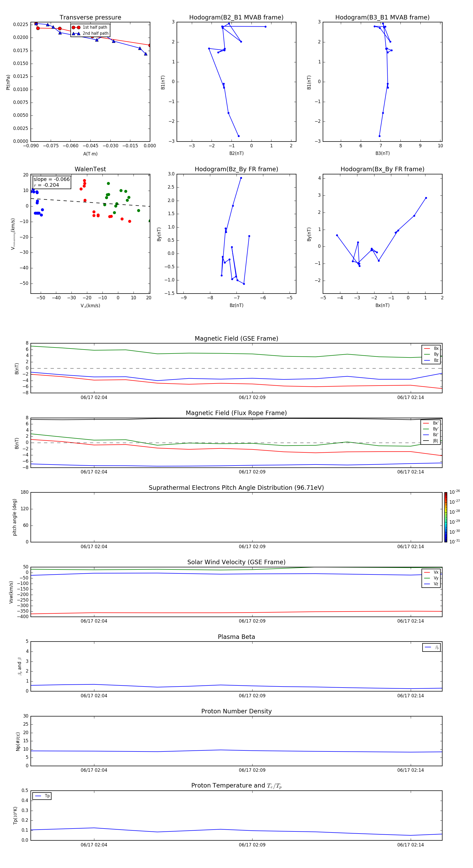Click the "Proton Number Density" title
The width and height of the screenshot is (473, 868).
pos(236,711)
